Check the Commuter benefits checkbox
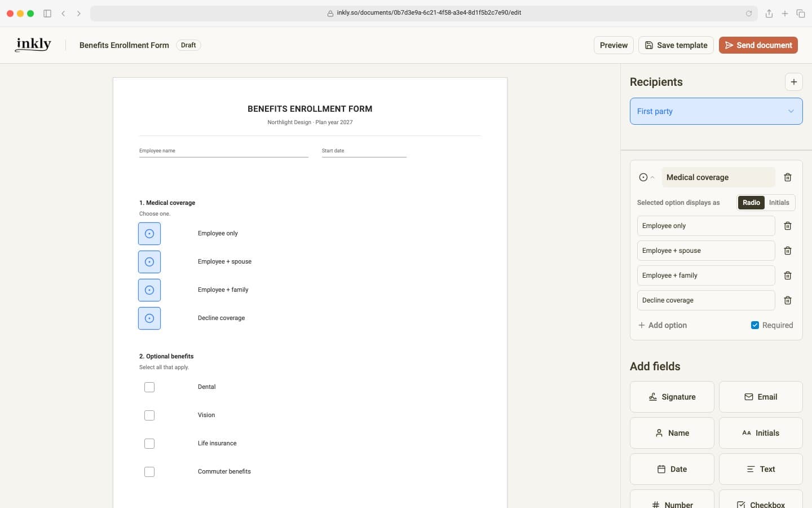The width and height of the screenshot is (812, 508). (149, 472)
